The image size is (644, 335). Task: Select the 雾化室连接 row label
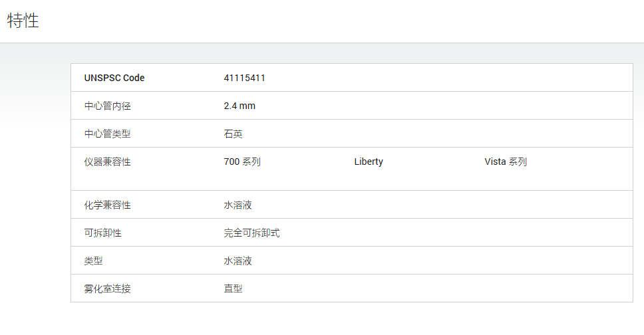point(108,289)
